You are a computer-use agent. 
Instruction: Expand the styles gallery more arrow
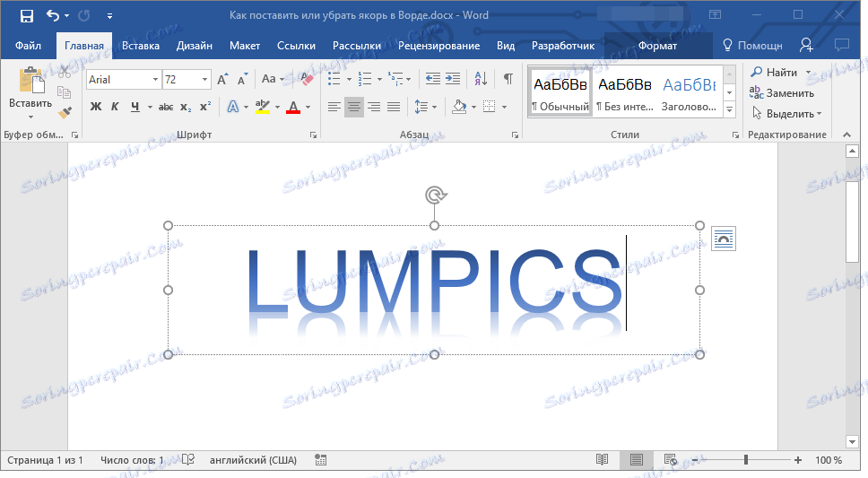click(730, 109)
